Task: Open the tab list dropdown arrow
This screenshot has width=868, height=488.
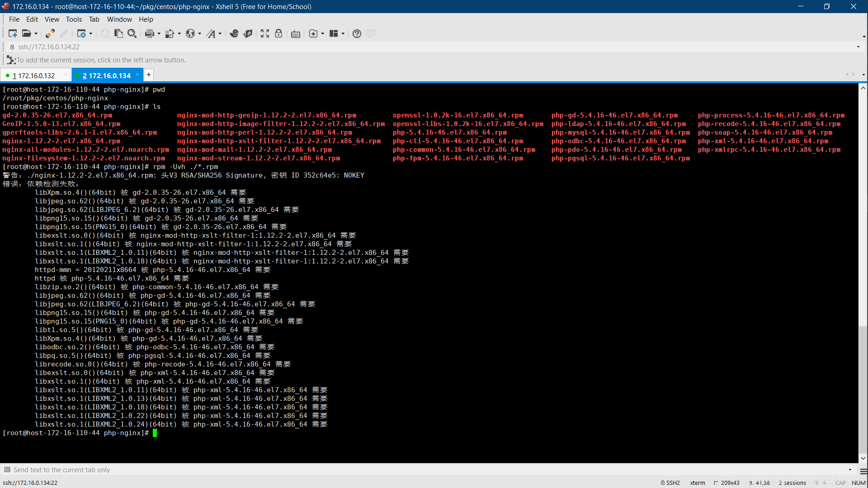Action: tap(863, 75)
